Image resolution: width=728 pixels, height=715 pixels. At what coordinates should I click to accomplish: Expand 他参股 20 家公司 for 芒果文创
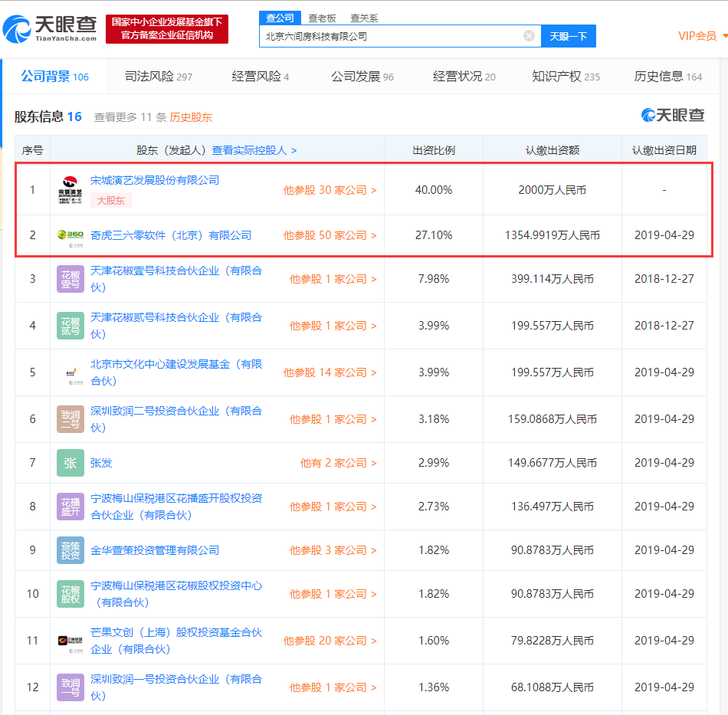coord(330,641)
